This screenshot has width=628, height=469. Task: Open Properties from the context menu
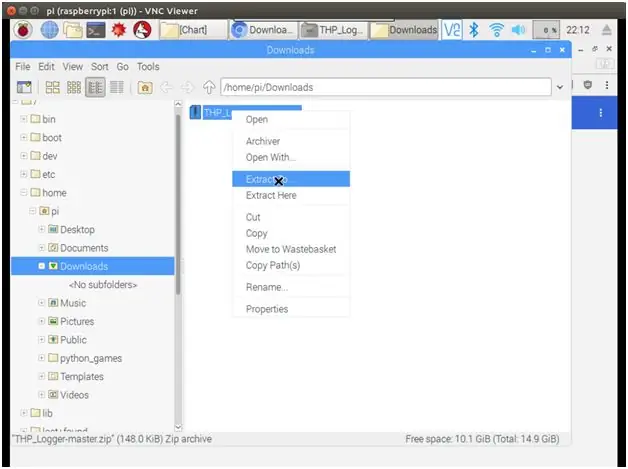pyautogui.click(x=291, y=309)
